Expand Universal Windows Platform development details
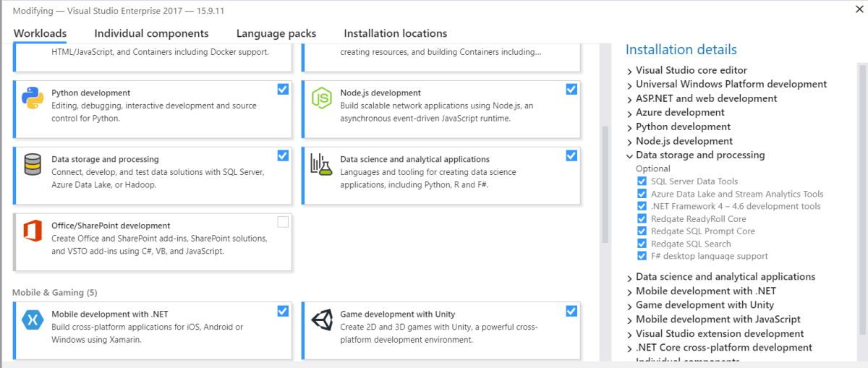 pyautogui.click(x=629, y=85)
